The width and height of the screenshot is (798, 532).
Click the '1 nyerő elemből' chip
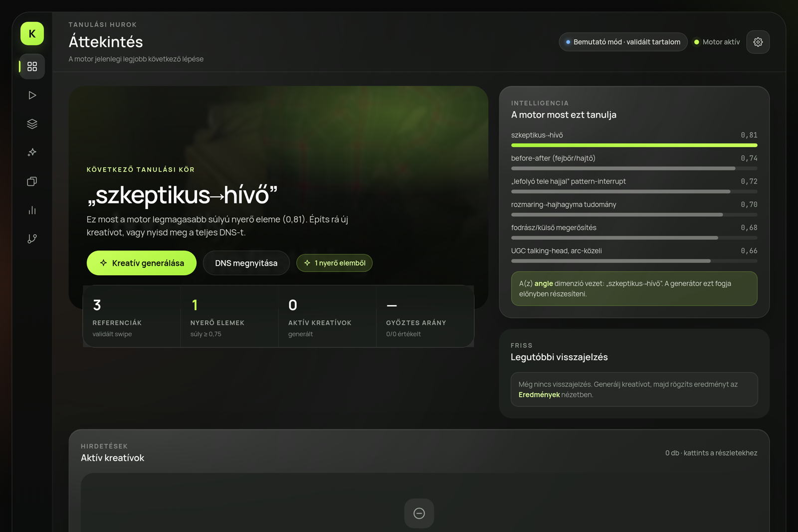[334, 263]
